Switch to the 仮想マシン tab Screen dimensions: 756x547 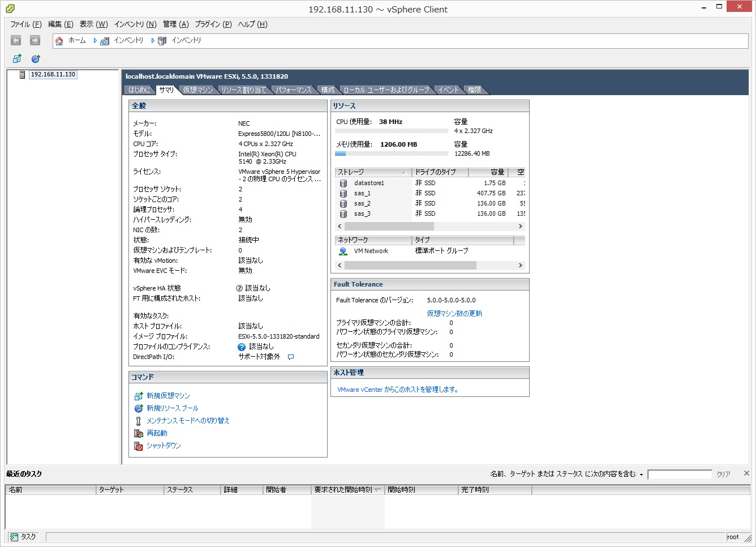pyautogui.click(x=197, y=90)
